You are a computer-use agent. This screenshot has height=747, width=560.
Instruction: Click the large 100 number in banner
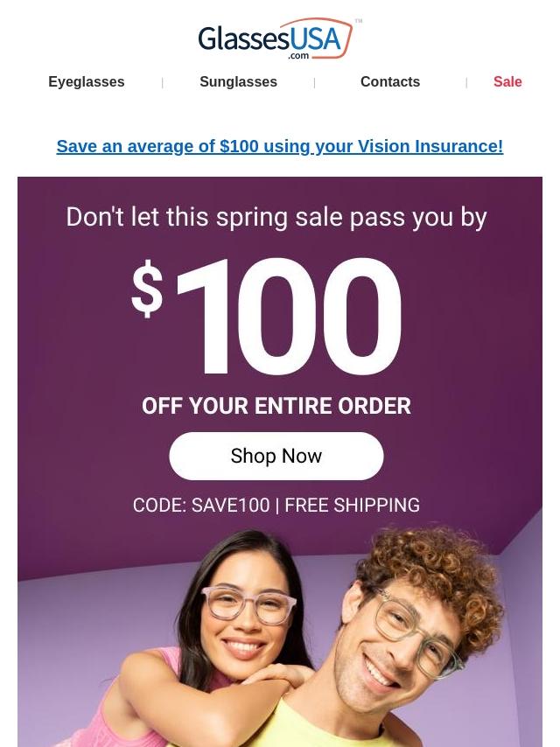tap(290, 317)
